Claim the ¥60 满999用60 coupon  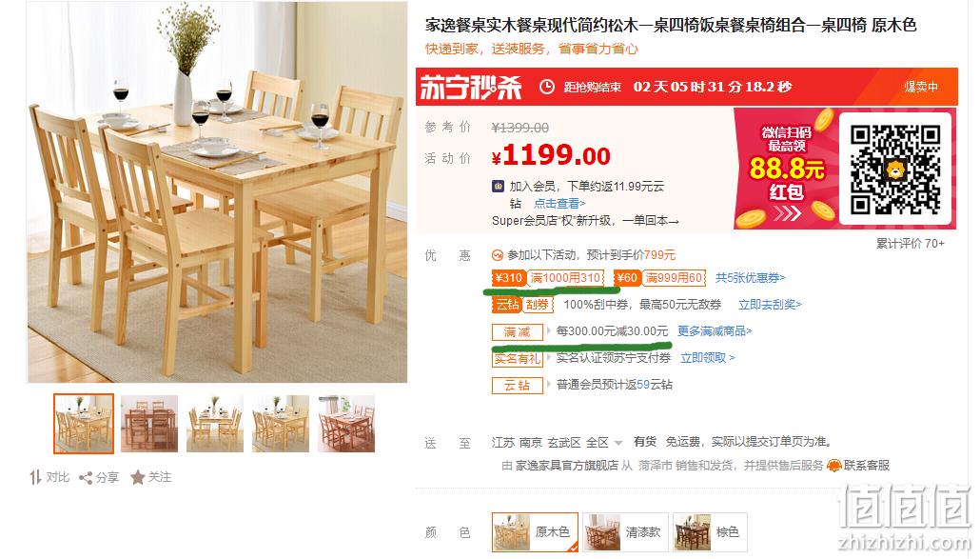[x=659, y=278]
